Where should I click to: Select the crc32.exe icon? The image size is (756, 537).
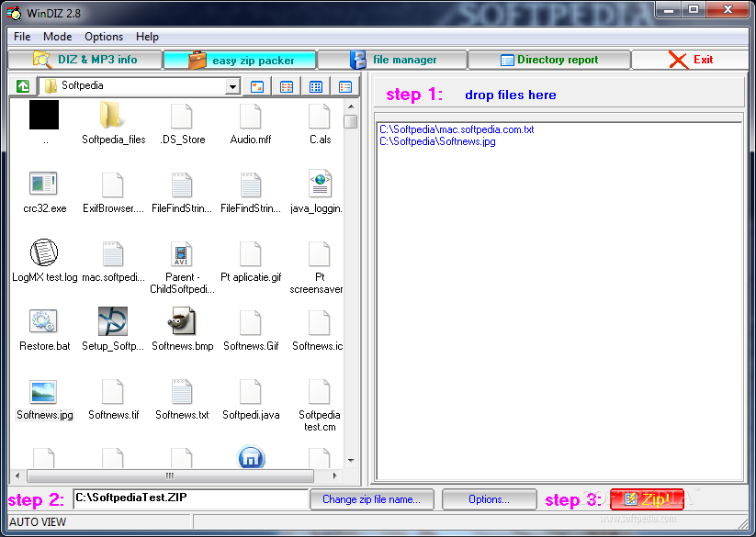pyautogui.click(x=43, y=184)
